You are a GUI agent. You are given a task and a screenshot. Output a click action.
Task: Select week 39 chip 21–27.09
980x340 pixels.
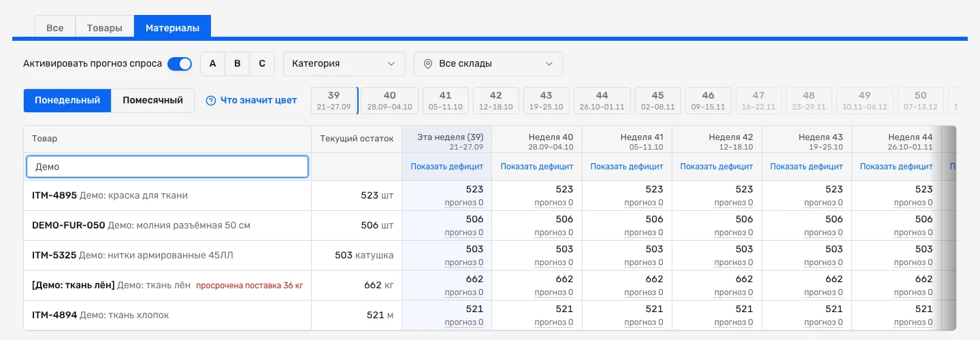click(x=333, y=101)
